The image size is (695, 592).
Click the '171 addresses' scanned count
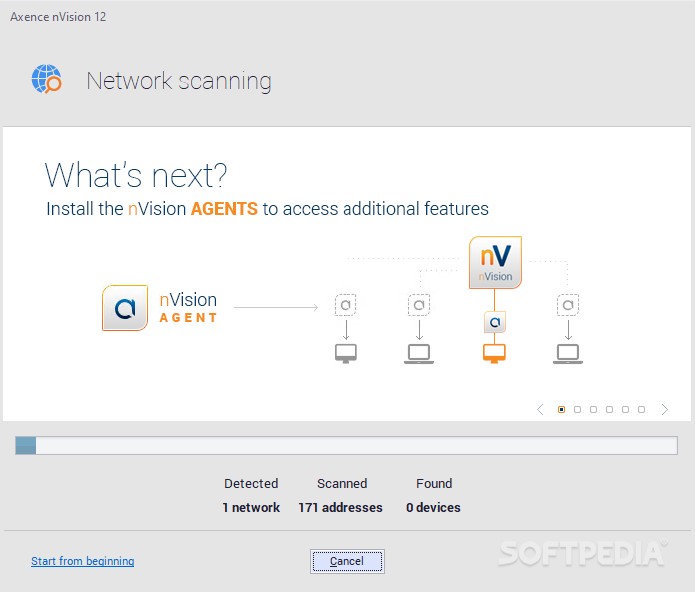[x=340, y=507]
